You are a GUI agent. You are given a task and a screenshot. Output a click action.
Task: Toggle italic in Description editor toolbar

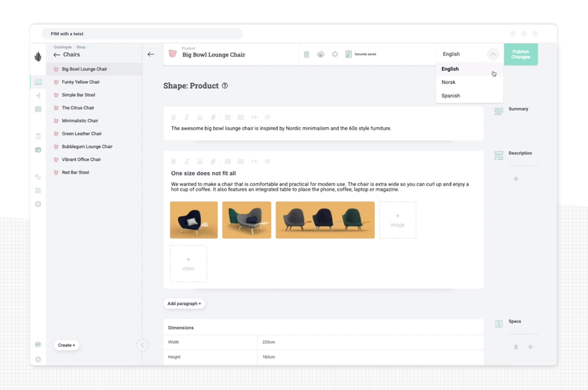[x=187, y=162]
